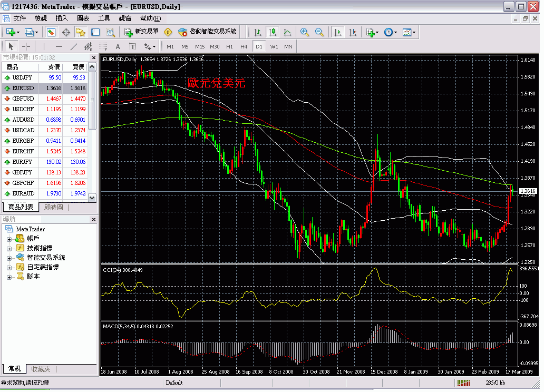The width and height of the screenshot is (544, 392).
Task: Switch to the 收藏夾 favorites tab
Action: [41, 369]
